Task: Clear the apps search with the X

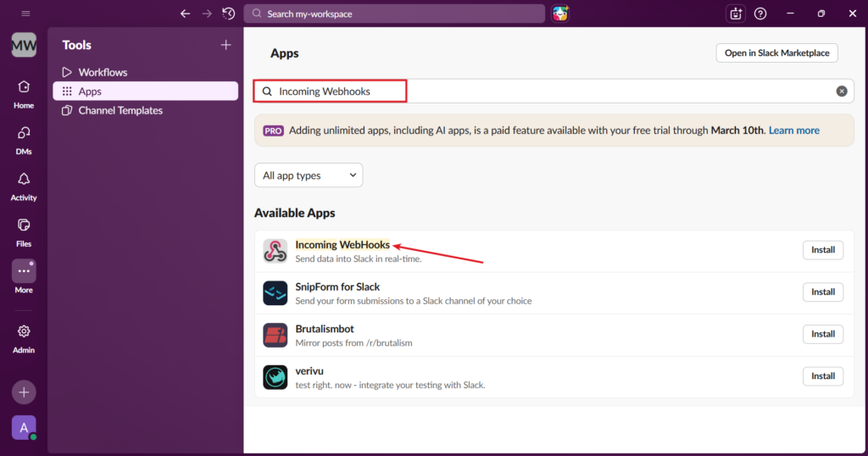Action: (x=842, y=92)
